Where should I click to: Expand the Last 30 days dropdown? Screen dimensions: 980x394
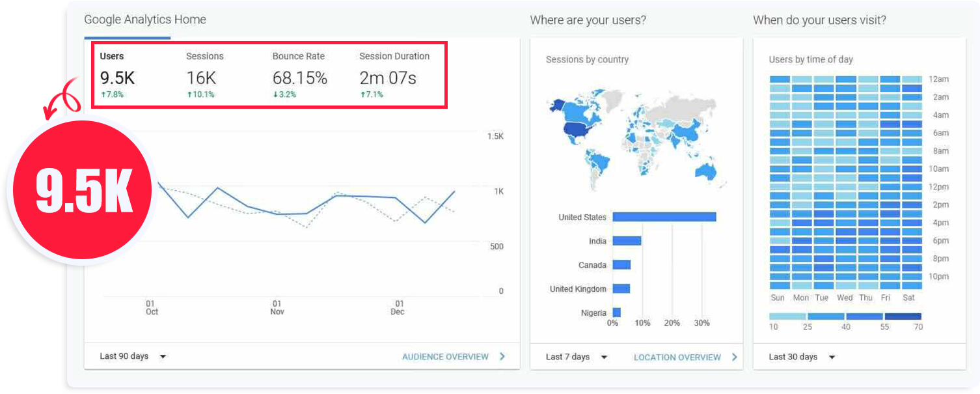point(802,357)
